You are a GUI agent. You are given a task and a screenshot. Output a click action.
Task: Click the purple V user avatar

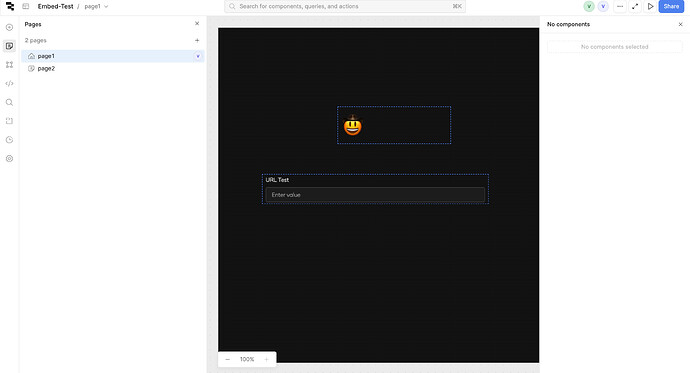coord(603,6)
